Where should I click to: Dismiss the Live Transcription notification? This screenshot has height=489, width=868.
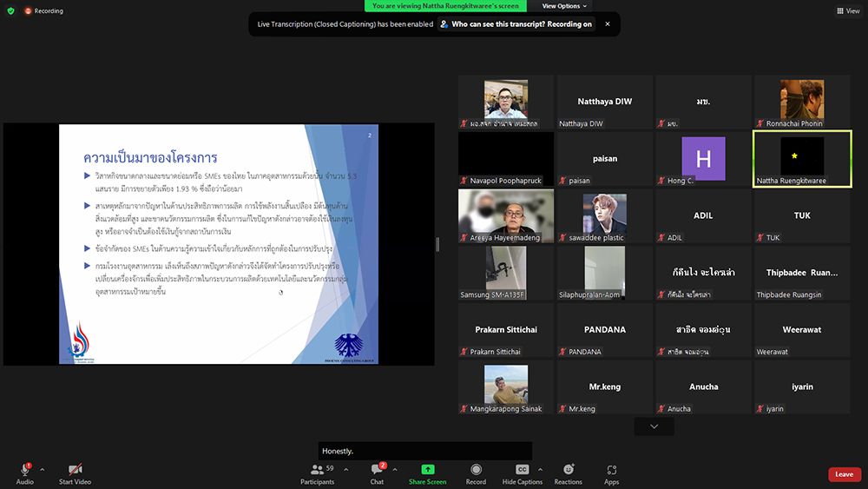tap(608, 24)
